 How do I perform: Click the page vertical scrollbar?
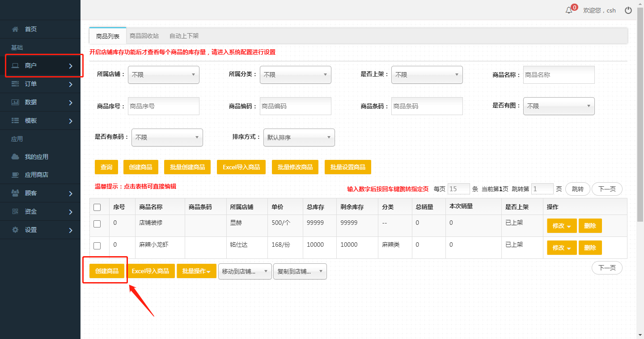click(640, 134)
